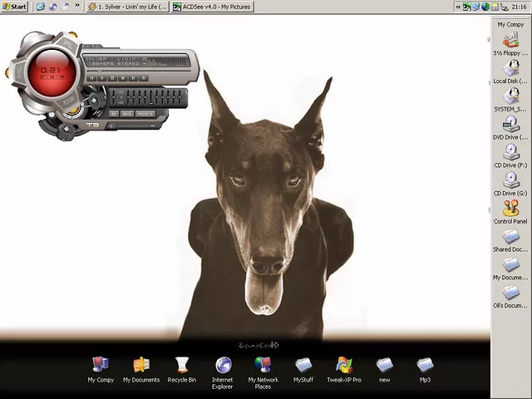
Task: Switch to the Sylver Winamp taskbar button
Action: [x=127, y=6]
